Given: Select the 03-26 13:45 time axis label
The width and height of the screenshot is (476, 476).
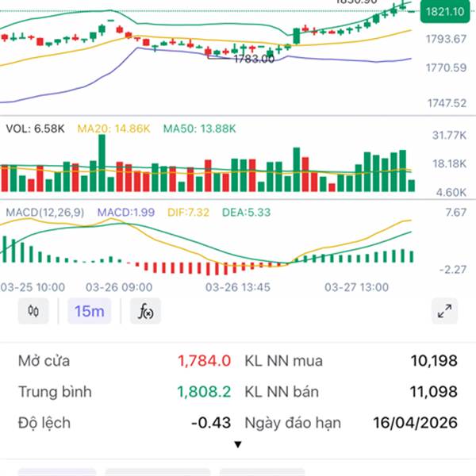Looking at the screenshot, I should 238,287.
